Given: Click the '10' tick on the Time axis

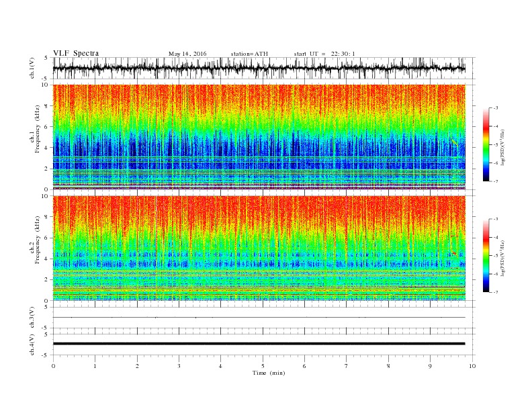Looking at the screenshot, I should (x=472, y=366).
